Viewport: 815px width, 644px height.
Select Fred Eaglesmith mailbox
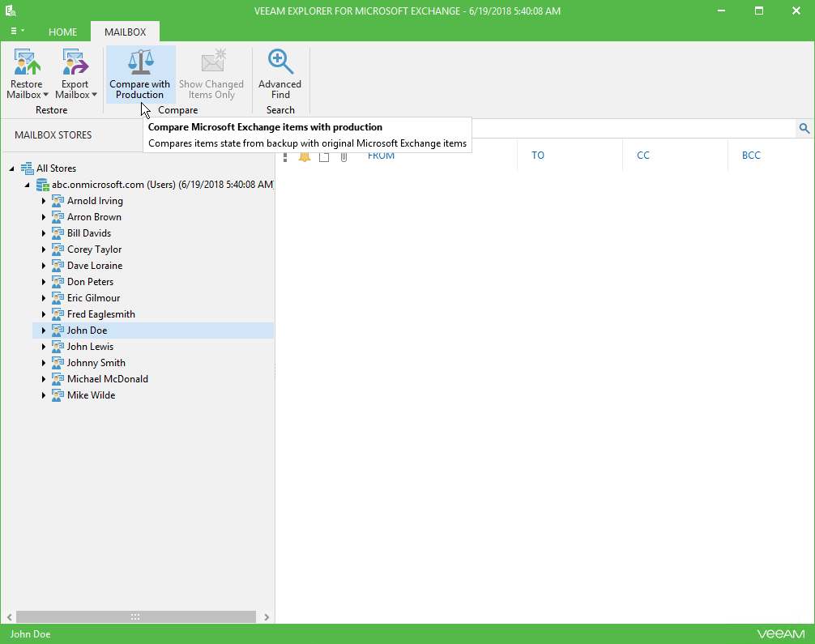point(100,314)
